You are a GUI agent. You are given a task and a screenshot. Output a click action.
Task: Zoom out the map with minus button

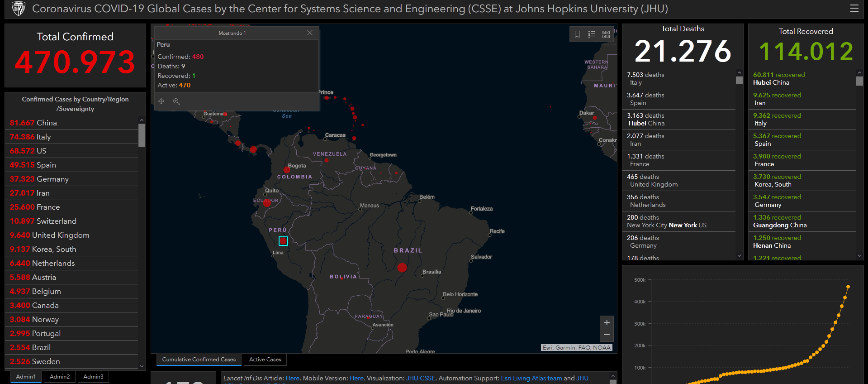(x=607, y=335)
